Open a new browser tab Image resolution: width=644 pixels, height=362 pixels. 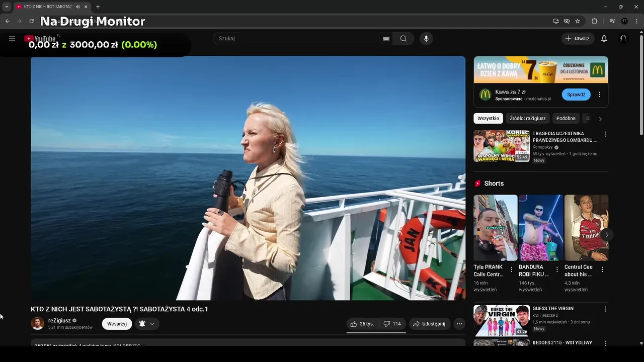pyautogui.click(x=98, y=7)
